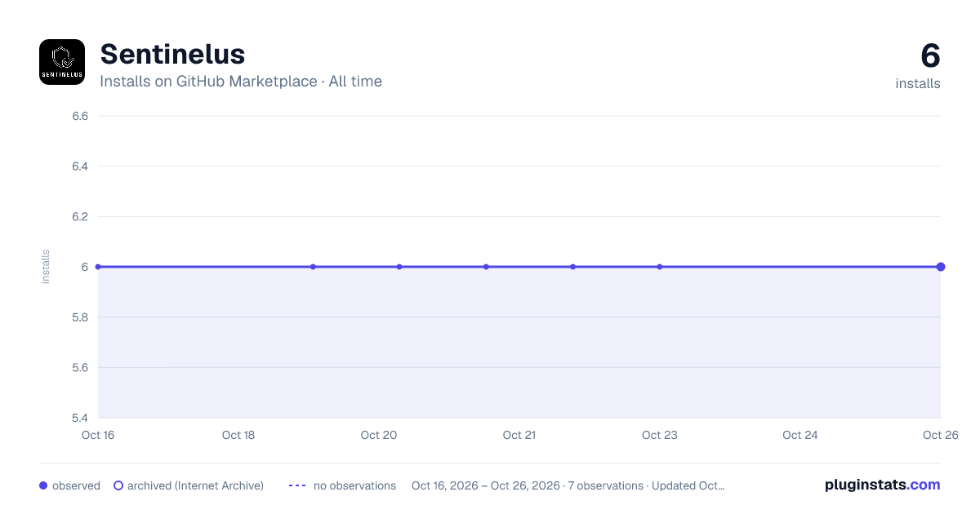Click the vertical 'installs' axis title
This screenshot has width=980, height=514.
(46, 267)
